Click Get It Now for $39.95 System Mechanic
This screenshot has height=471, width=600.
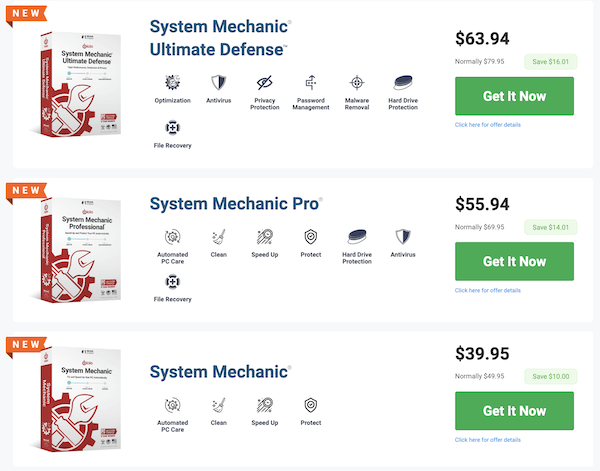514,411
